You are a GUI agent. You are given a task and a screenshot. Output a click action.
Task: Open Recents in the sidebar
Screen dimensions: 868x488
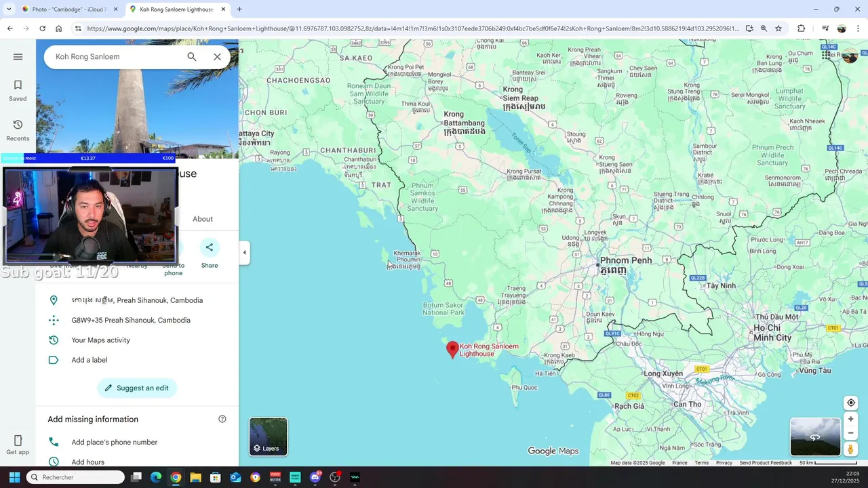click(18, 130)
